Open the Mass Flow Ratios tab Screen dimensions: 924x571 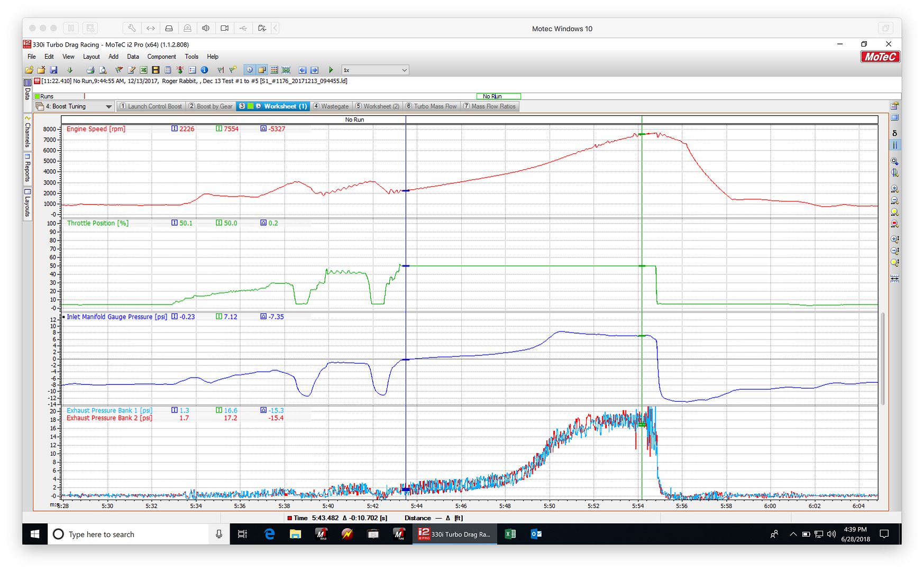(x=490, y=106)
